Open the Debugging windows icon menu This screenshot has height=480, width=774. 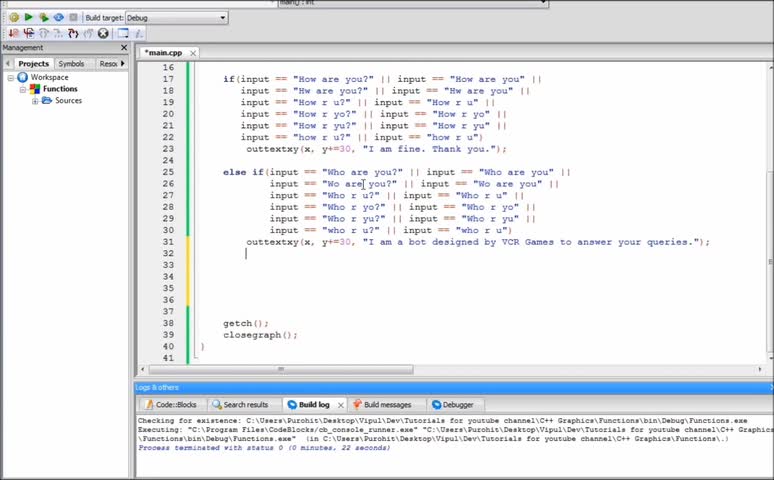click(123, 33)
